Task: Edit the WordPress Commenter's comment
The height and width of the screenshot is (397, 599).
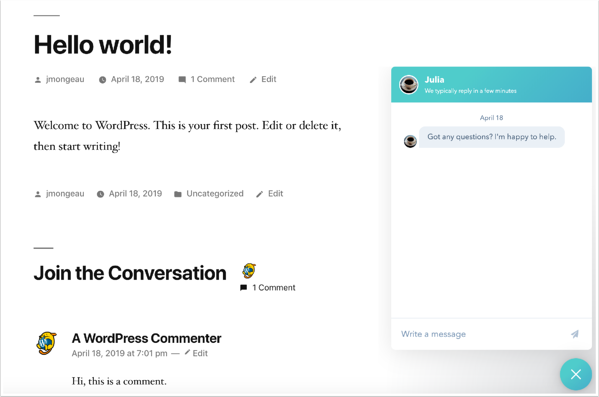Action: pyautogui.click(x=200, y=353)
